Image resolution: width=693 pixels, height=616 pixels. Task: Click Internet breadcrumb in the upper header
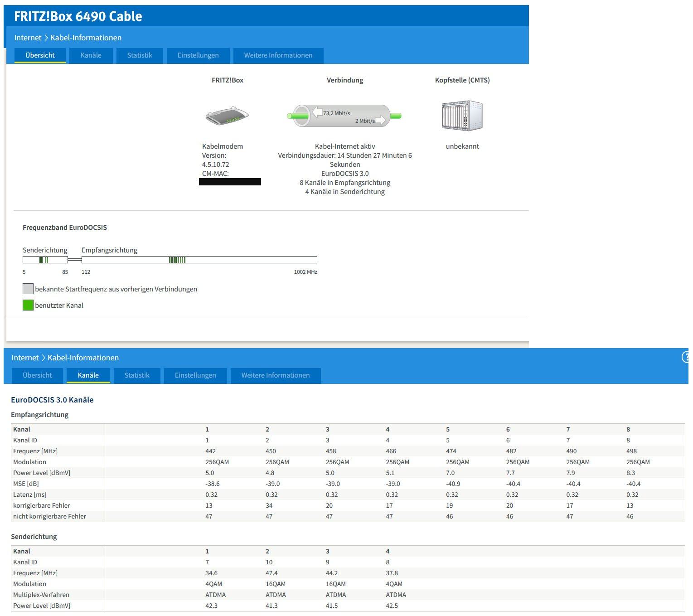click(28, 38)
